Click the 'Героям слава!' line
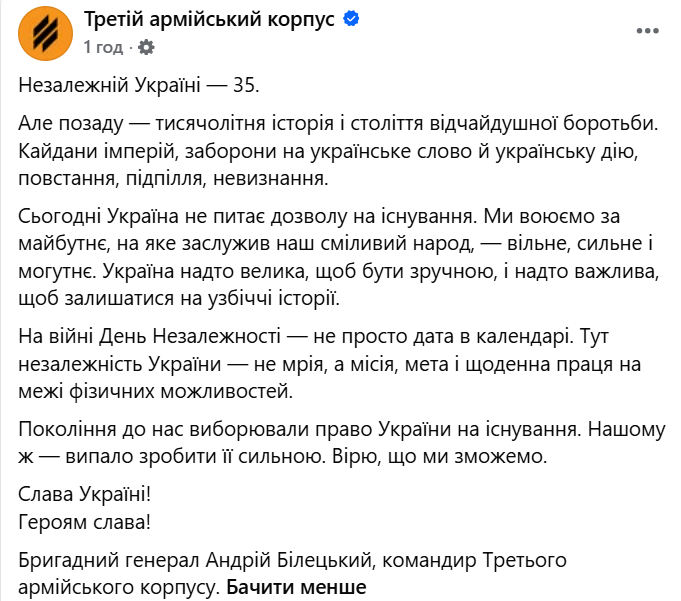 tap(85, 522)
